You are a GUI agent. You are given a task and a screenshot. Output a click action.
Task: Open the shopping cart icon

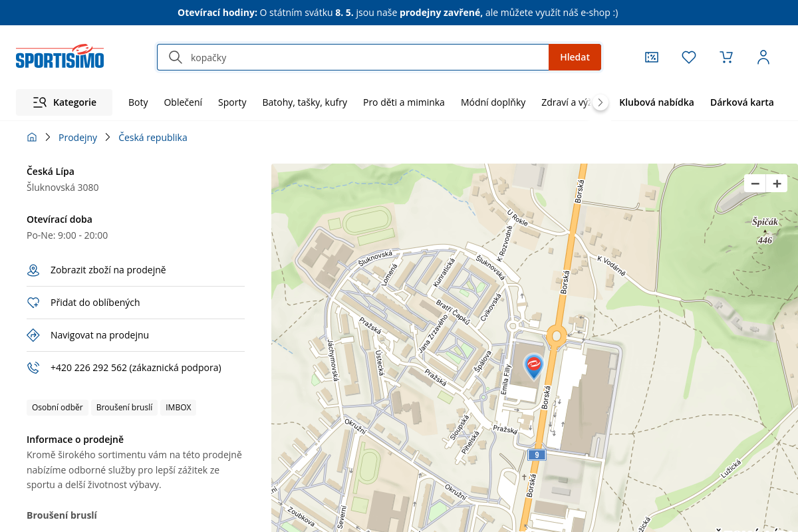point(726,57)
